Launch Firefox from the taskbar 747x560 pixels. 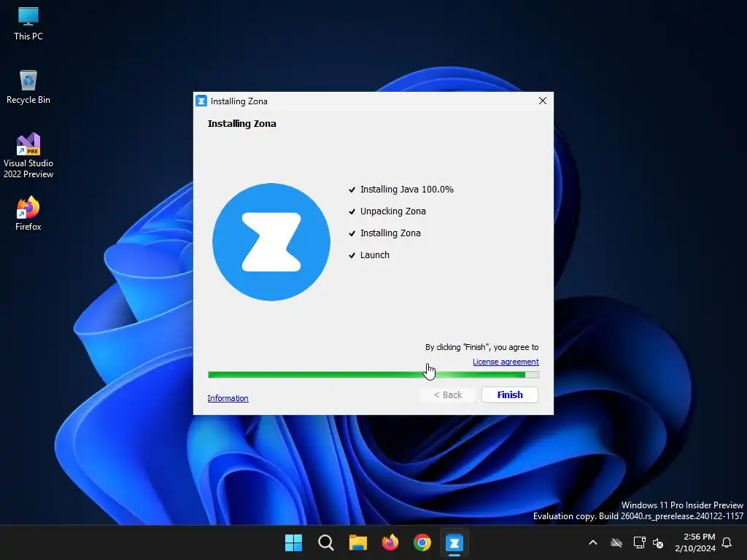pyautogui.click(x=390, y=542)
